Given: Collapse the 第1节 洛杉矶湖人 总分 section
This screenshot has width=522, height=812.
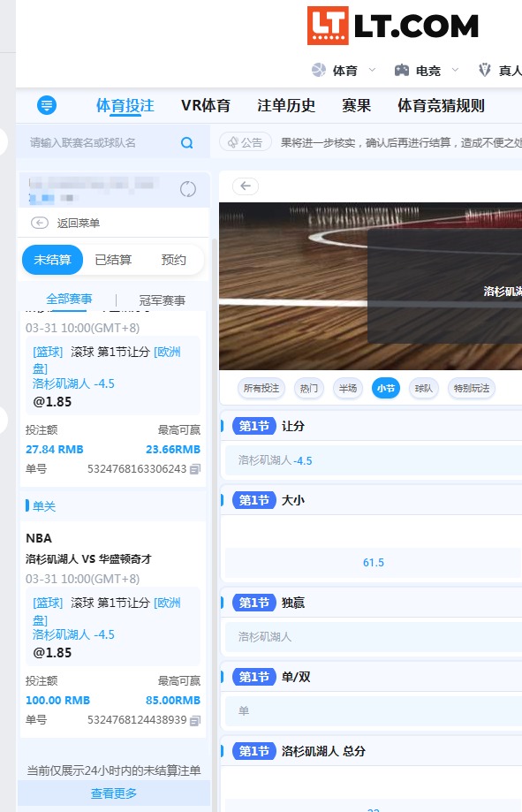Looking at the screenshot, I should (x=371, y=751).
